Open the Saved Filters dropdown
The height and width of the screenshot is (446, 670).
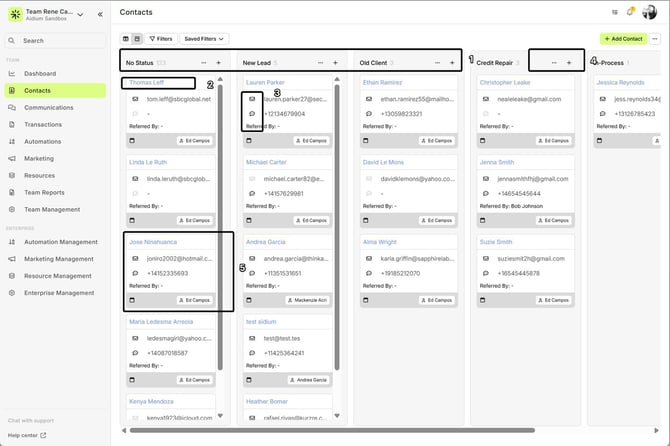tap(202, 39)
